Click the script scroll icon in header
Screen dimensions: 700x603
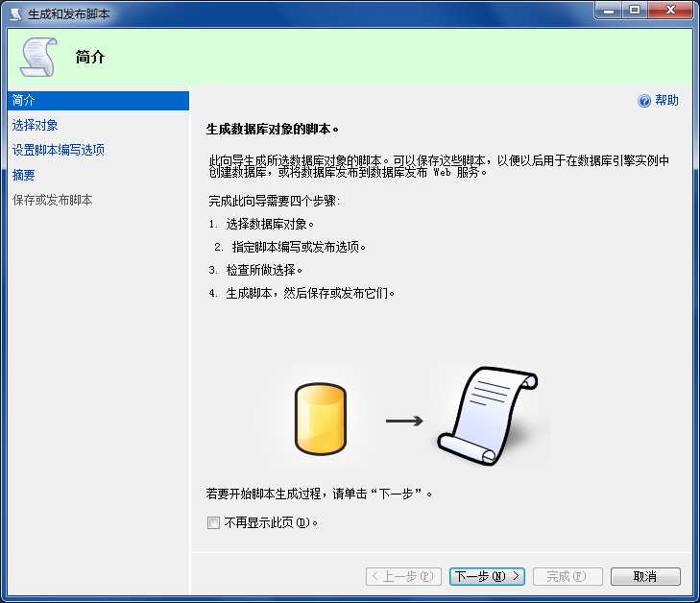coord(38,57)
